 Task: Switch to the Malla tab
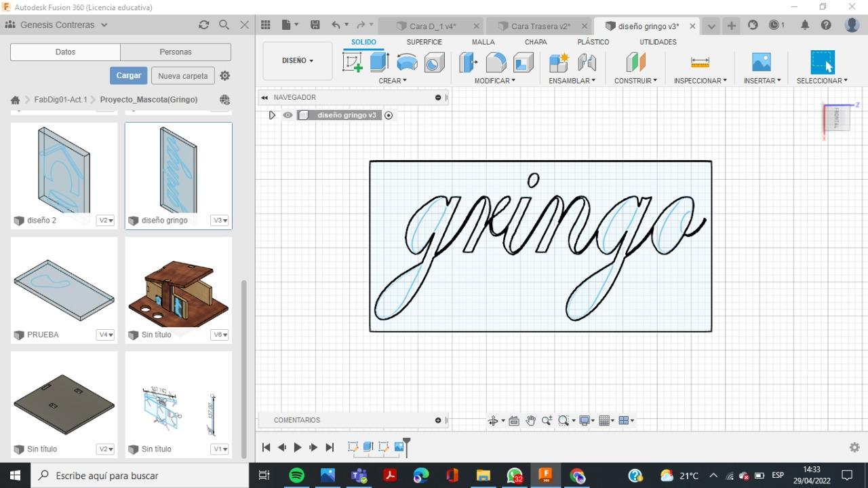coord(484,42)
